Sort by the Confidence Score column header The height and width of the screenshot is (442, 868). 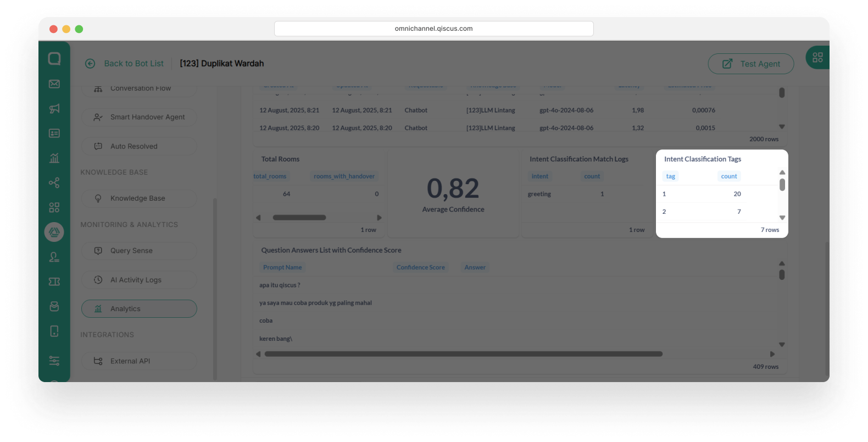420,268
